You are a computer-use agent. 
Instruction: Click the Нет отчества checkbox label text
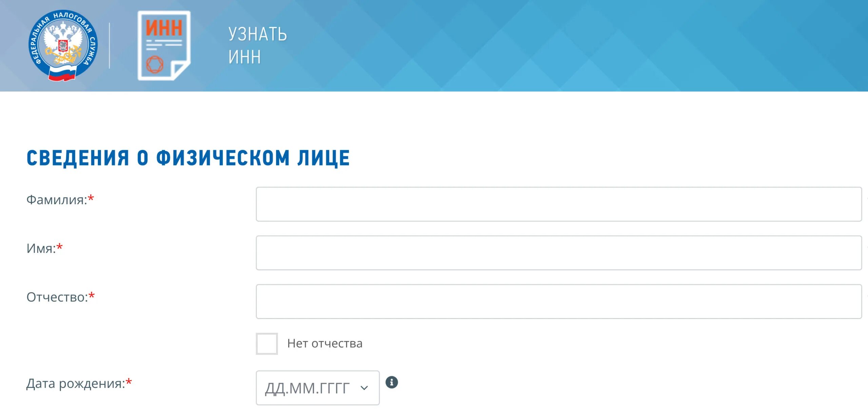[325, 343]
